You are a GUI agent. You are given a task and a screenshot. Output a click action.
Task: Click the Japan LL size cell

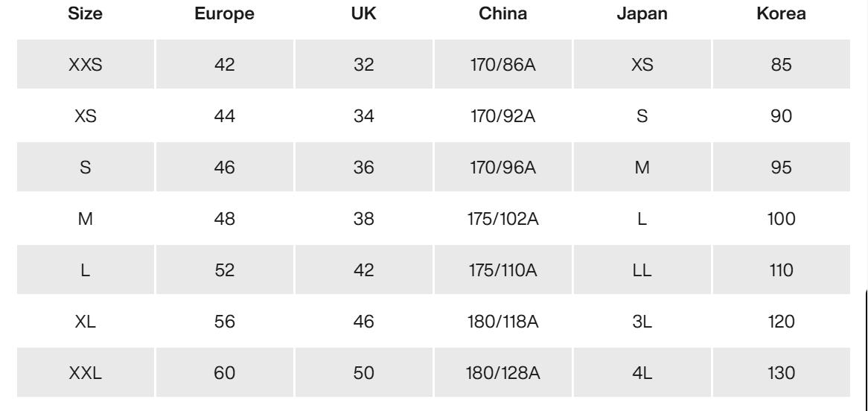[x=642, y=270]
